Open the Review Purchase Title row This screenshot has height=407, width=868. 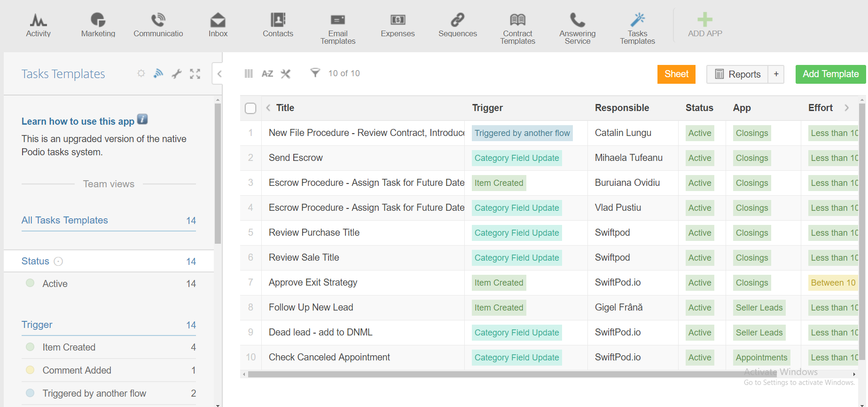(314, 232)
